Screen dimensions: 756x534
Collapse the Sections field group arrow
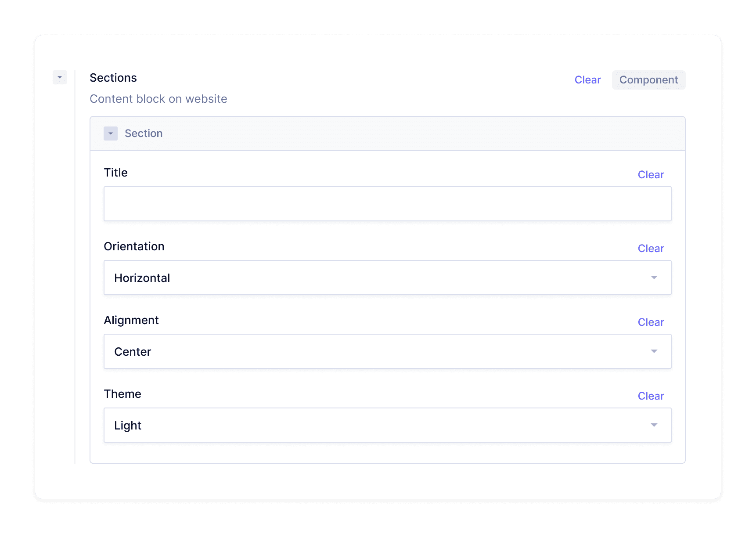coord(60,77)
